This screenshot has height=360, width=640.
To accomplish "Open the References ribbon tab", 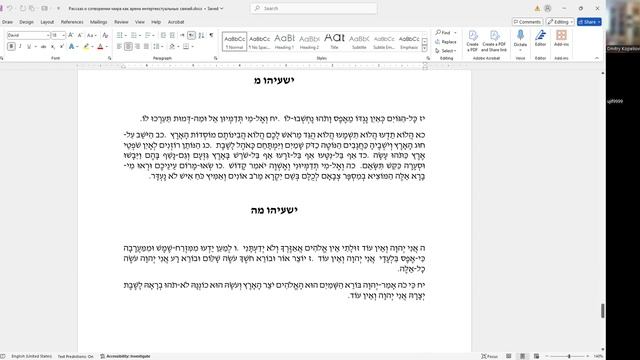I will point(72,22).
